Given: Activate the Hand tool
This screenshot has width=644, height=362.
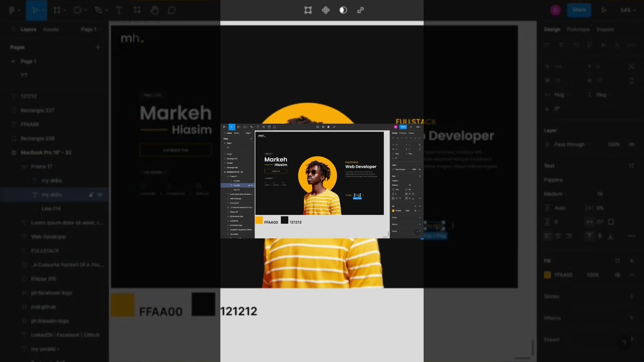Looking at the screenshot, I should coord(154,10).
